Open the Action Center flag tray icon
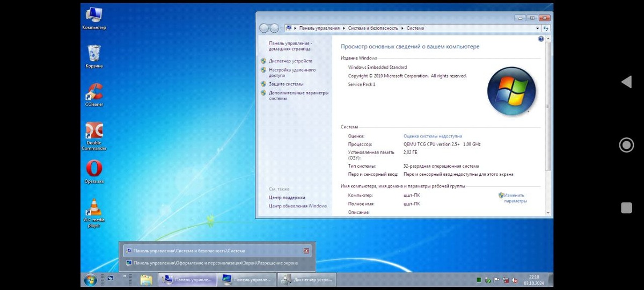 pyautogui.click(x=496, y=280)
